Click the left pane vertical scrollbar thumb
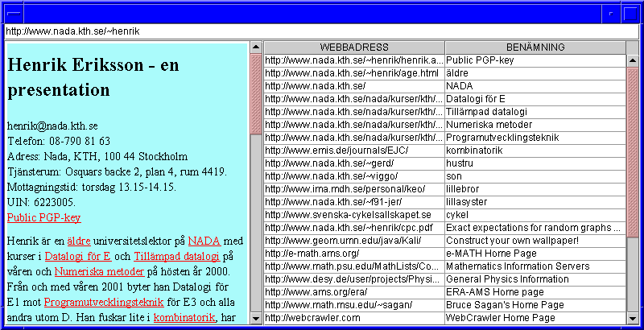This screenshot has height=330, width=644. (256, 94)
